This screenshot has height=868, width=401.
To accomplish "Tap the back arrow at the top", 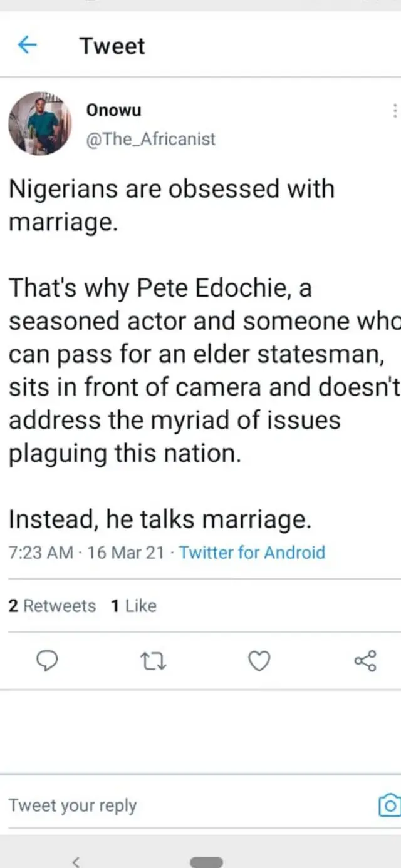I will point(26,45).
